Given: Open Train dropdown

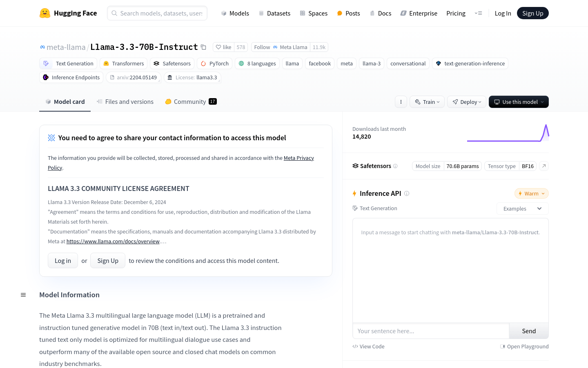Looking at the screenshot, I should click(x=427, y=102).
